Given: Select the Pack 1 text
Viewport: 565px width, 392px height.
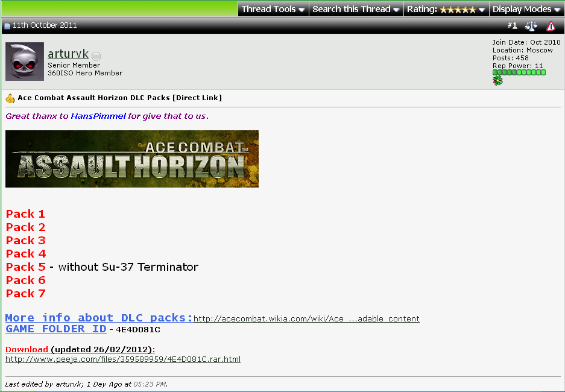Looking at the screenshot, I should click(x=25, y=214).
